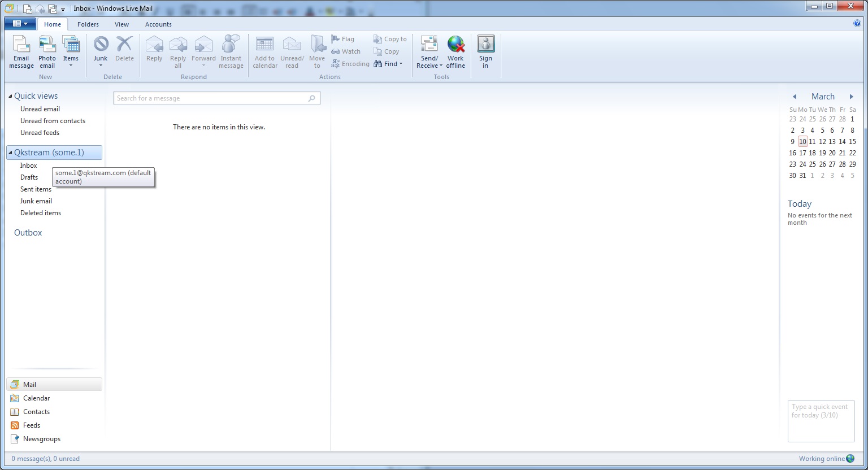Open the Find dropdown
Screen dimensions: 868x470
[x=388, y=64]
